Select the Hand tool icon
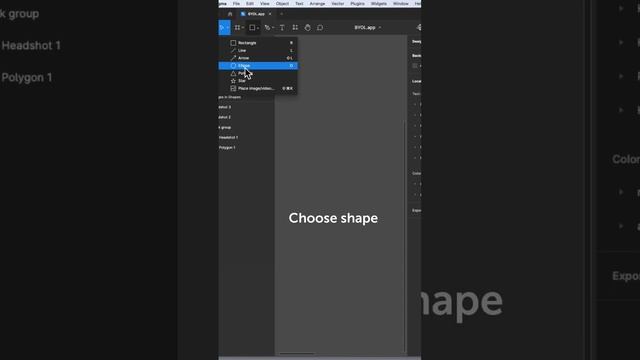This screenshot has width=640, height=360. (307, 27)
